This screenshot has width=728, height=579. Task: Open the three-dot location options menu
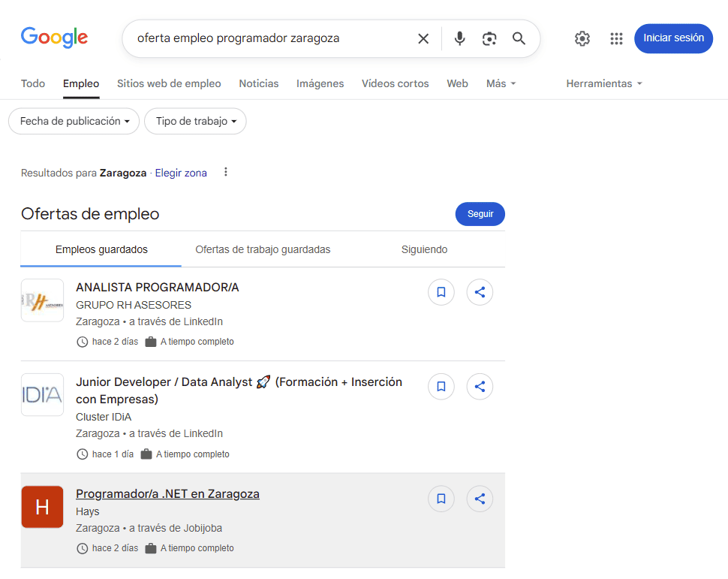click(x=225, y=173)
